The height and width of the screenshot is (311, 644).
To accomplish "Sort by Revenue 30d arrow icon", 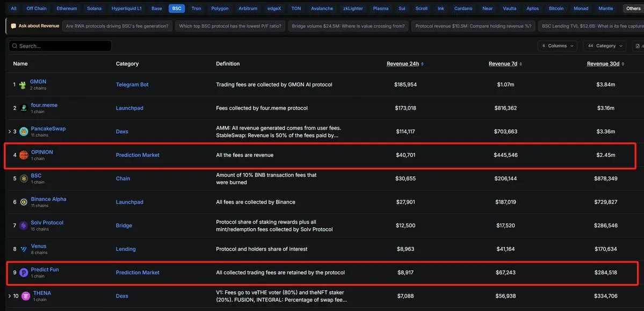I will point(624,64).
